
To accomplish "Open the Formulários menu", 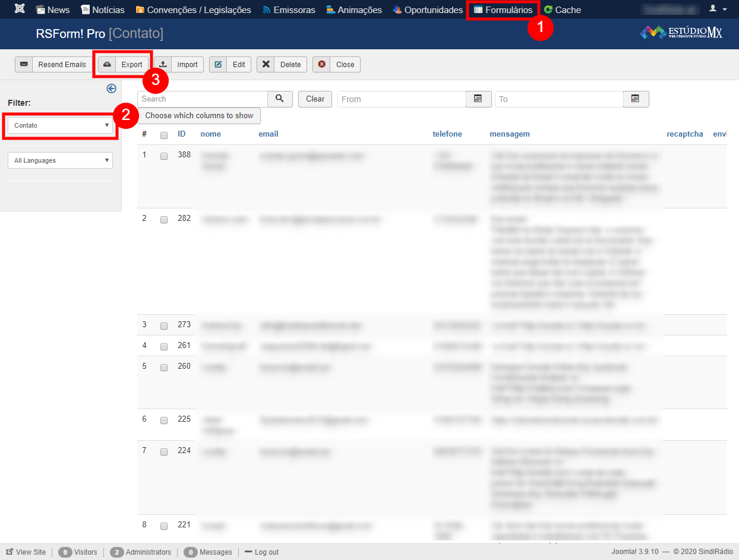I will (x=503, y=10).
